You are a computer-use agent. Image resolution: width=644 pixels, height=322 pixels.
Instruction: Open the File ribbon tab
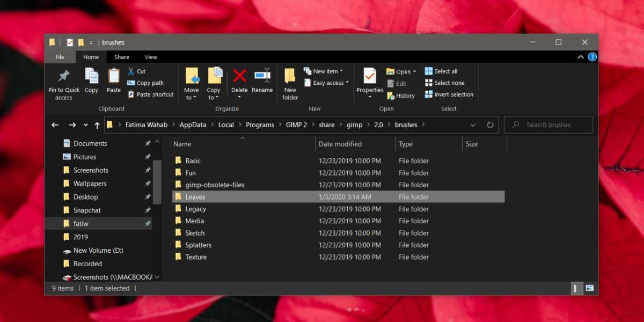[x=60, y=57]
